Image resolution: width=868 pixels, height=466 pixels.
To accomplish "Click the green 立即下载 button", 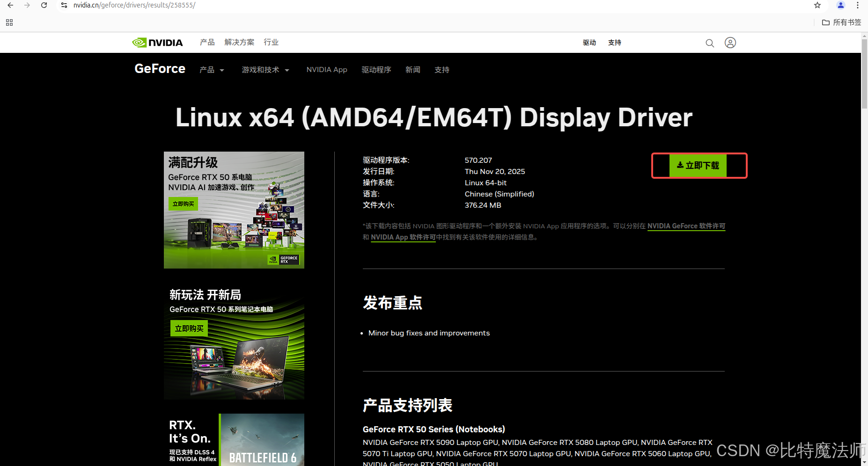I will click(698, 166).
